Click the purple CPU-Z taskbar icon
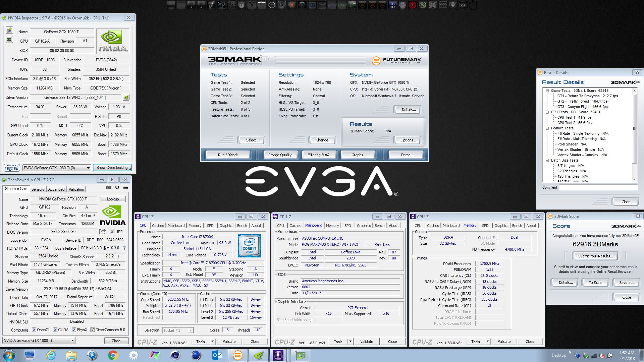 278,355
